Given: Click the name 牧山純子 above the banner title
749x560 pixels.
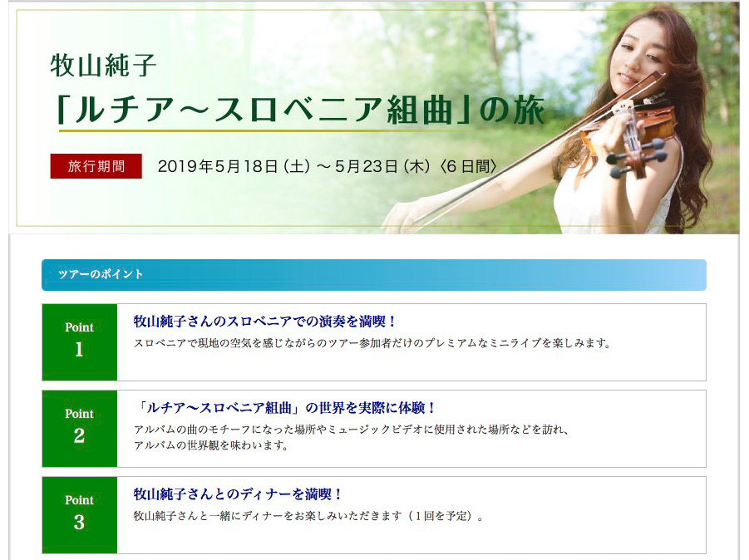Looking at the screenshot, I should click(x=103, y=65).
